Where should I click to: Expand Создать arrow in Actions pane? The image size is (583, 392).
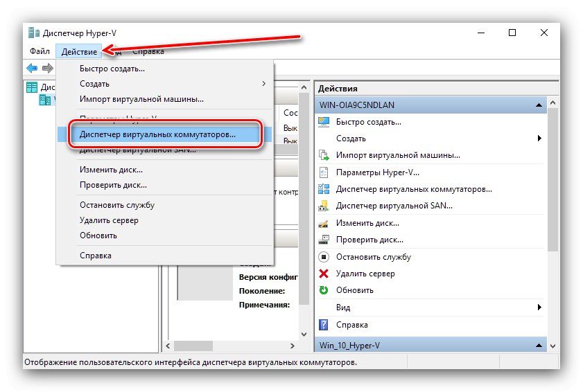tap(539, 139)
